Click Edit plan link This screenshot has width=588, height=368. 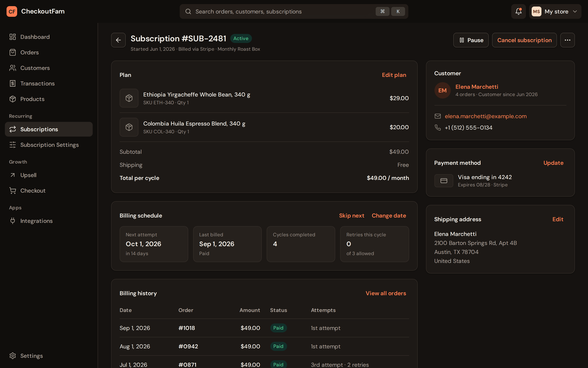click(x=394, y=75)
